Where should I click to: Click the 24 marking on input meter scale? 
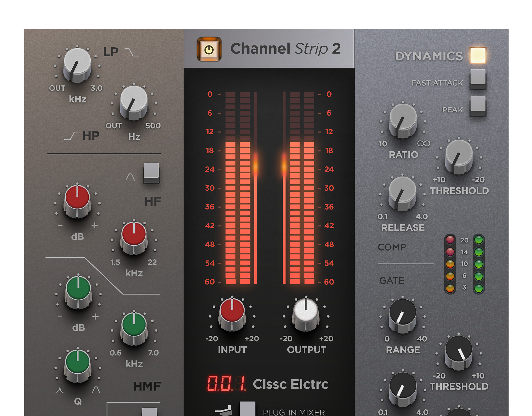(210, 169)
